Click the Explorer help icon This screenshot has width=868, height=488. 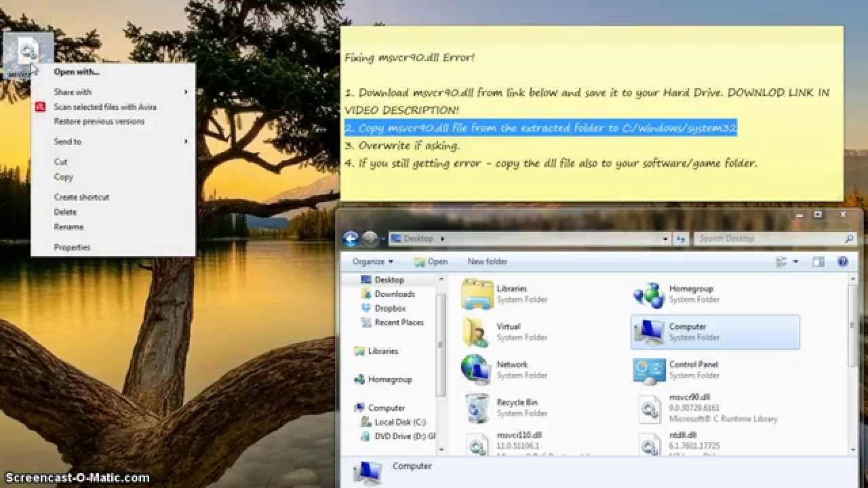pyautogui.click(x=843, y=262)
